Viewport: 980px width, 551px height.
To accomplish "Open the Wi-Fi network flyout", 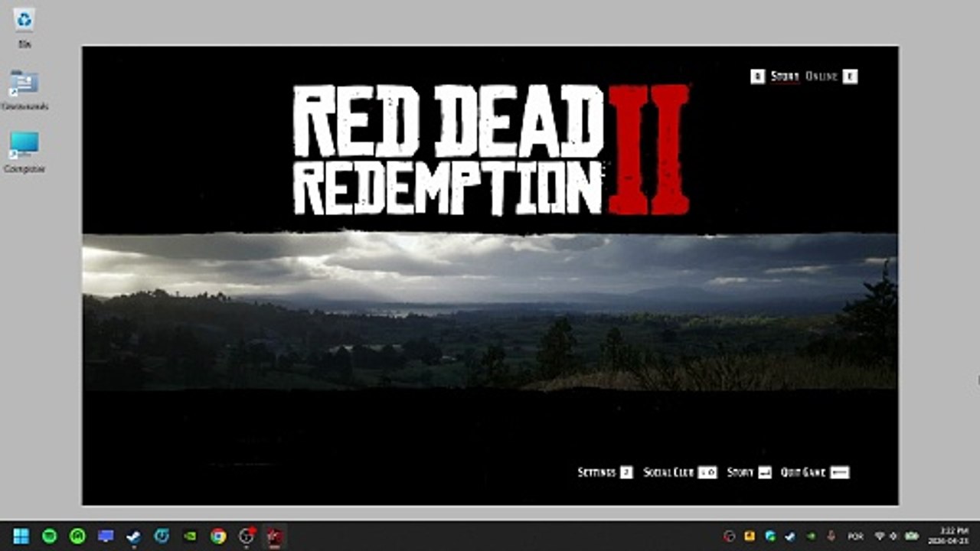I will point(880,536).
